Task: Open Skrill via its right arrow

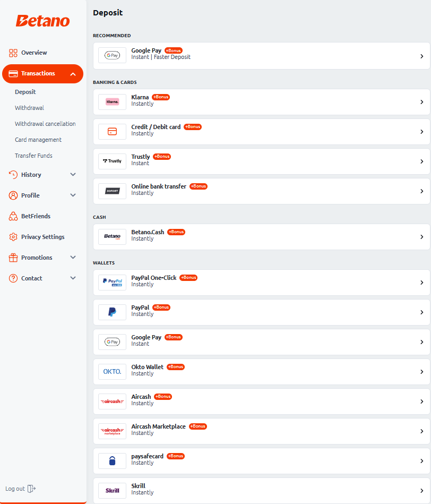Action: pyautogui.click(x=421, y=491)
